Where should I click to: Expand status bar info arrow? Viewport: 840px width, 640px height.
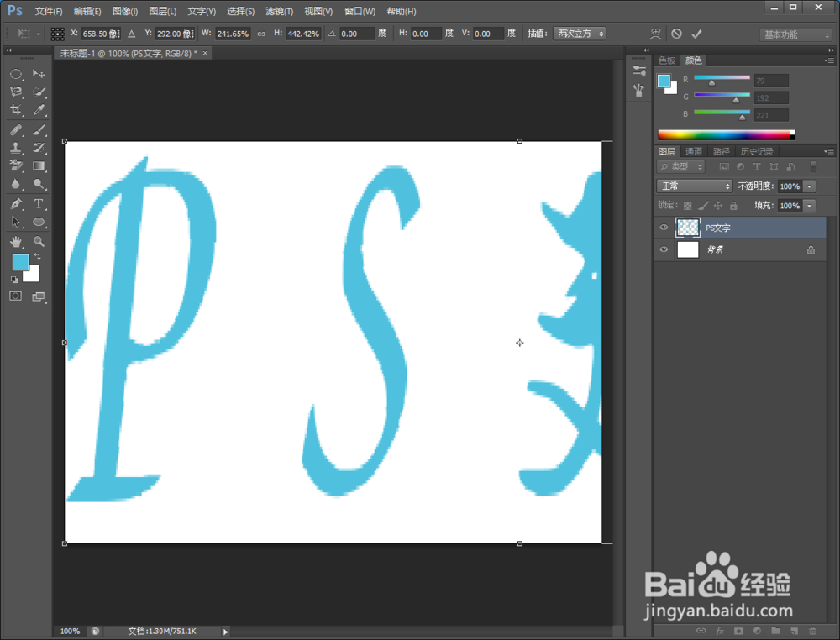click(225, 632)
